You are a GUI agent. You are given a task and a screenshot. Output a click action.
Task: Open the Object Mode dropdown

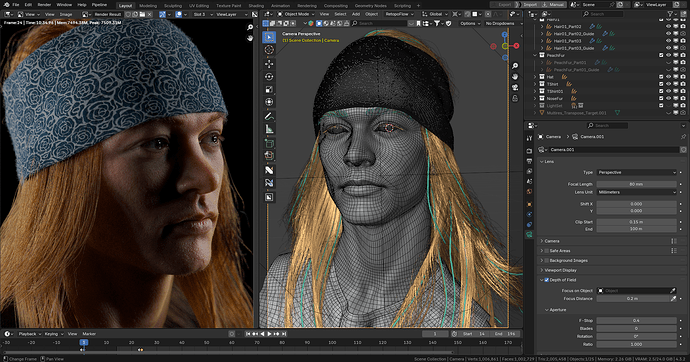(296, 14)
